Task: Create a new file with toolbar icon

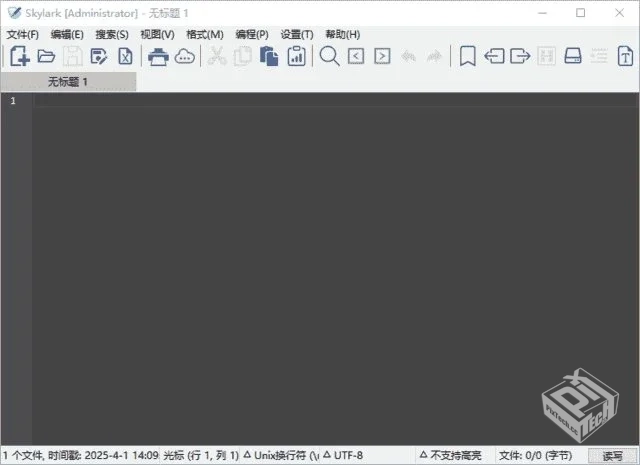Action: point(20,56)
